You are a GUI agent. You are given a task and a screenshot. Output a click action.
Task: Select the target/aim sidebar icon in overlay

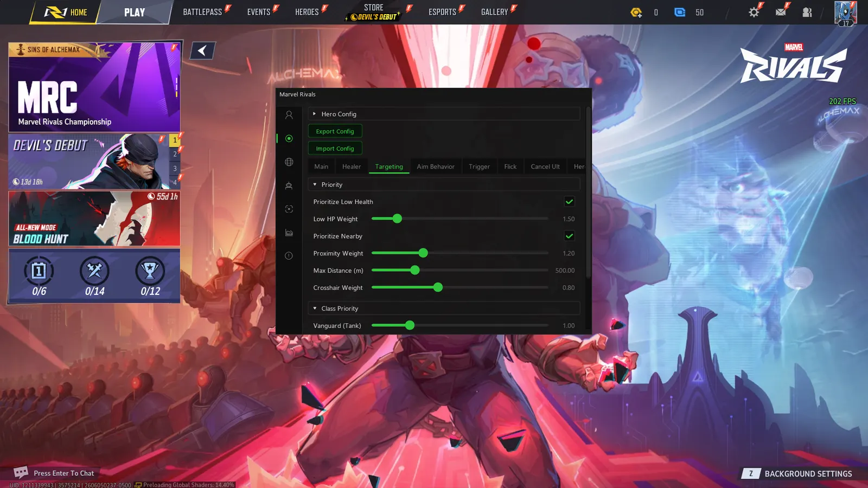click(x=289, y=138)
